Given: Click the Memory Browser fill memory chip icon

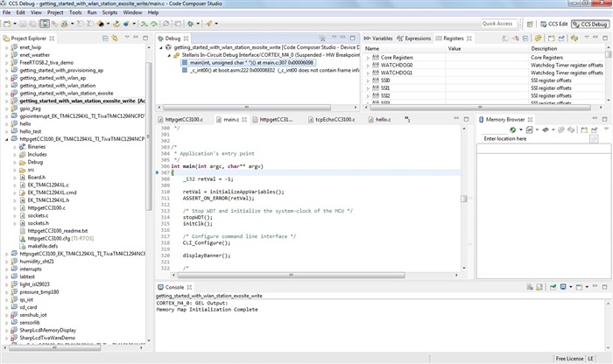Looking at the screenshot, I should tap(546, 129).
